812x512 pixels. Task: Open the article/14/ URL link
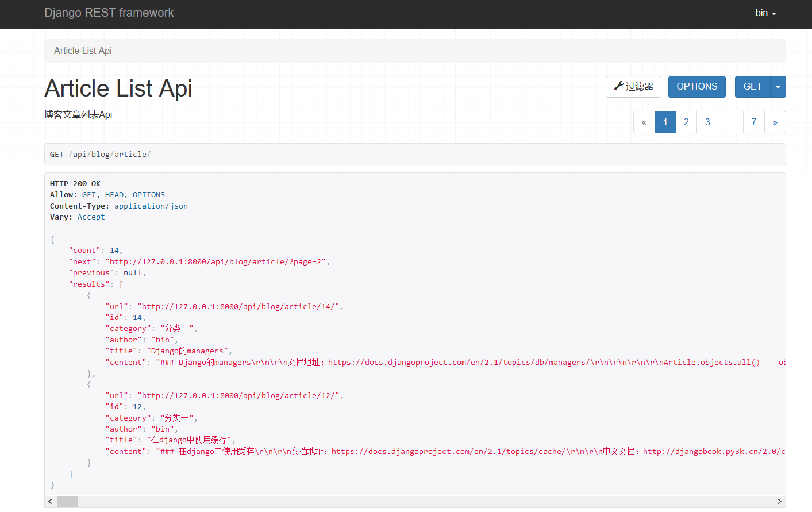coord(238,306)
